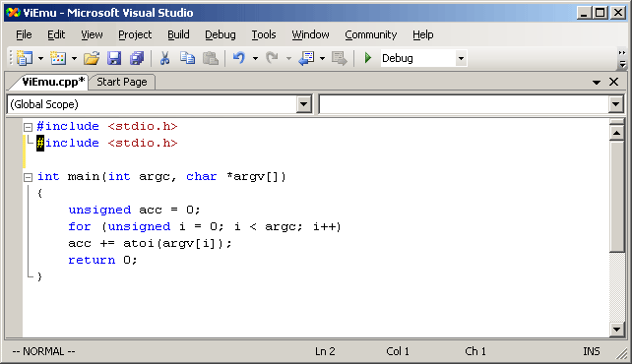Click 'Ch 1' in the status bar
The height and width of the screenshot is (364, 632).
coord(475,351)
